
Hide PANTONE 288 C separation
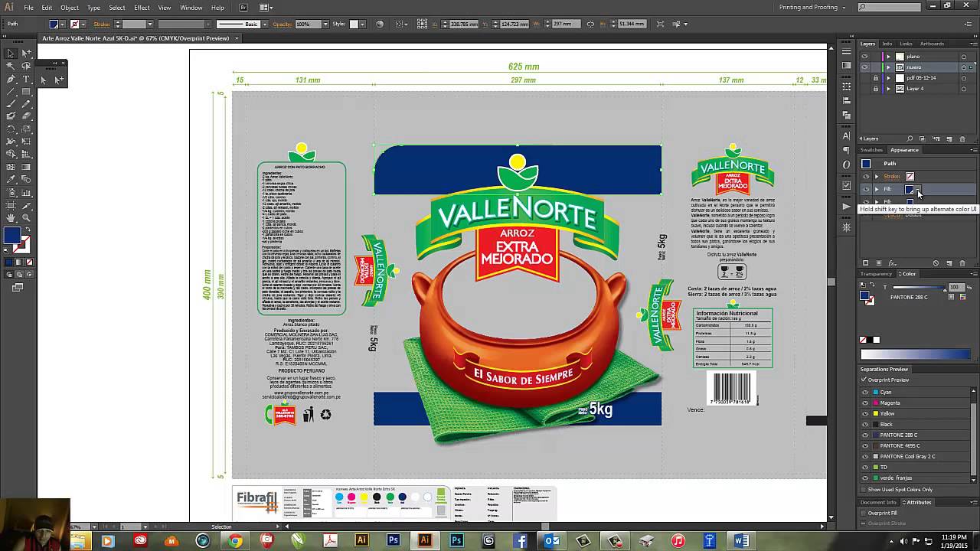[x=865, y=435]
